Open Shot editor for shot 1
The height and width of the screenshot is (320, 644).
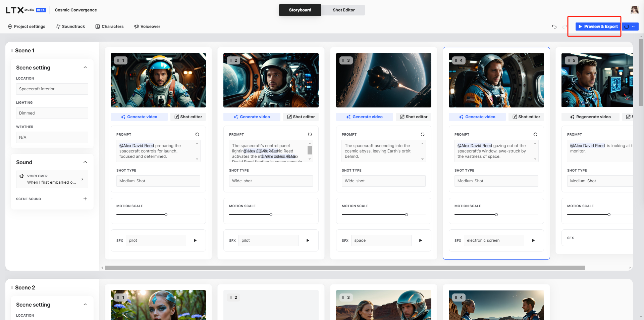pos(188,117)
